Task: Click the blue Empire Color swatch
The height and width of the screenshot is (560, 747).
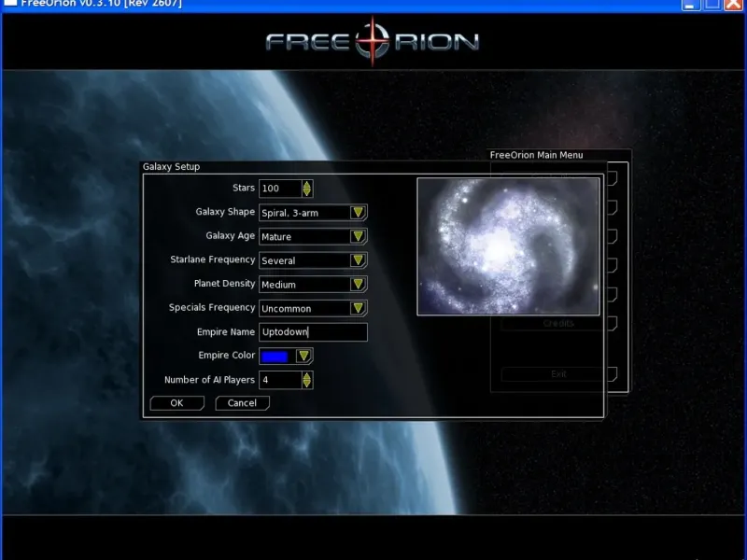Action: pos(275,357)
